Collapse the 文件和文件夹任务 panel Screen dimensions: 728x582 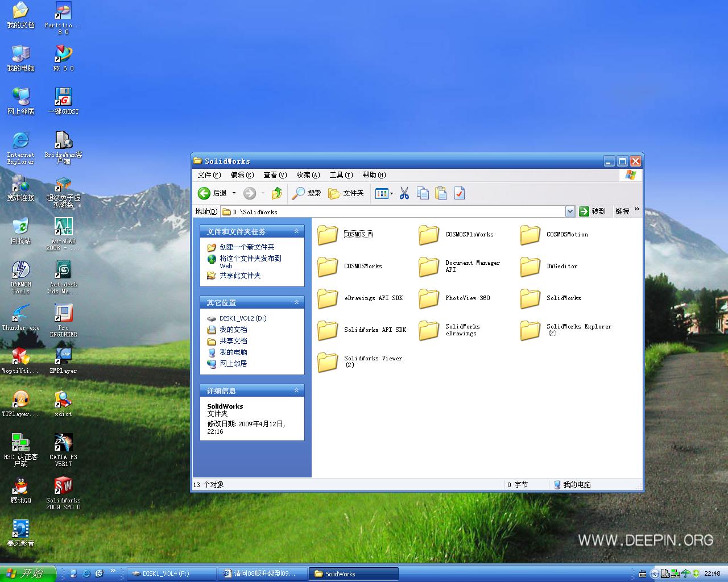point(296,231)
